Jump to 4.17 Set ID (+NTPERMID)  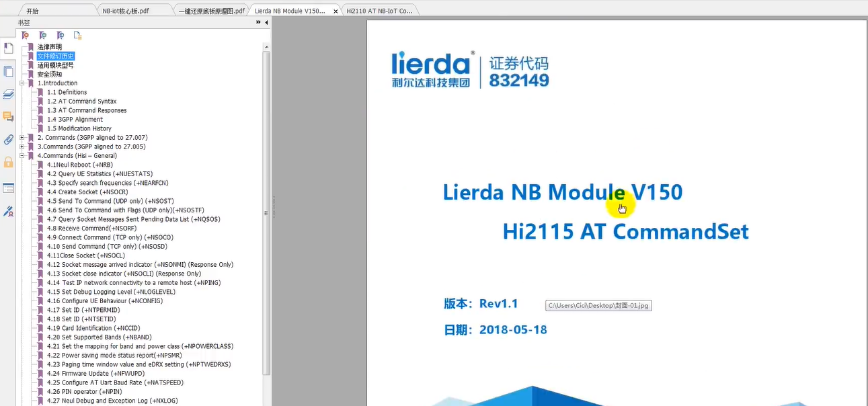[83, 310]
